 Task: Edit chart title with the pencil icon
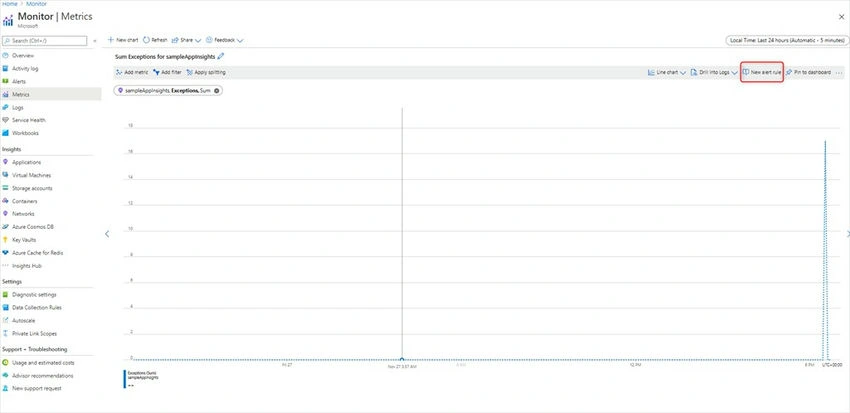click(x=221, y=56)
